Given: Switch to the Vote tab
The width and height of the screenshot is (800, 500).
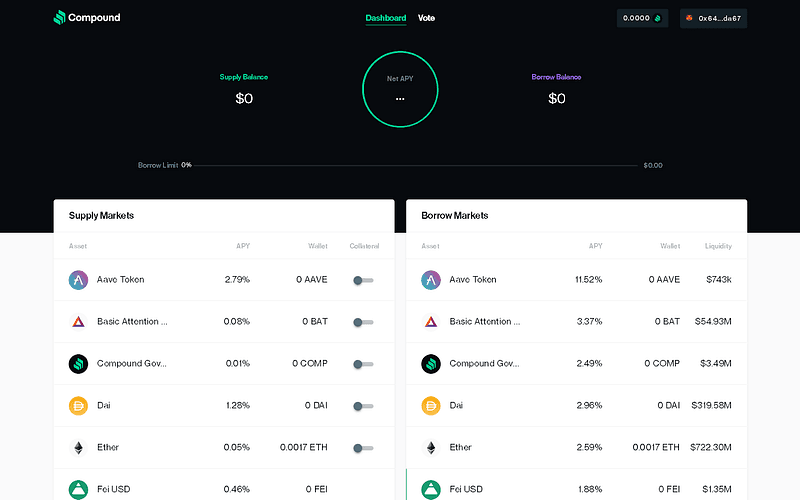Looking at the screenshot, I should point(426,18).
